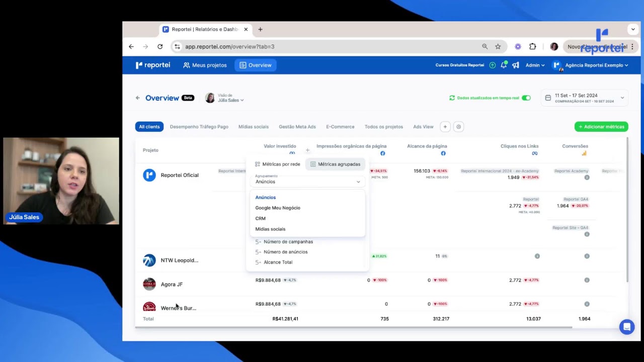Select the All clients tab

(x=149, y=127)
